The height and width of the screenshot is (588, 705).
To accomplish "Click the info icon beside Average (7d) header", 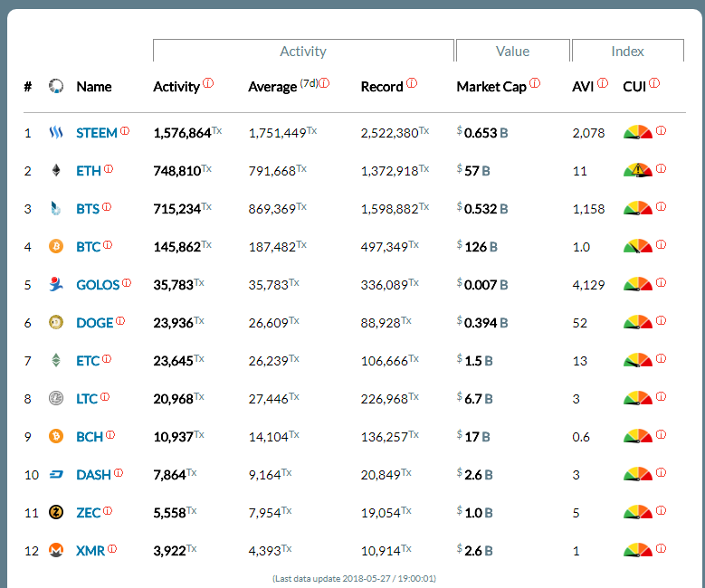I will click(324, 82).
